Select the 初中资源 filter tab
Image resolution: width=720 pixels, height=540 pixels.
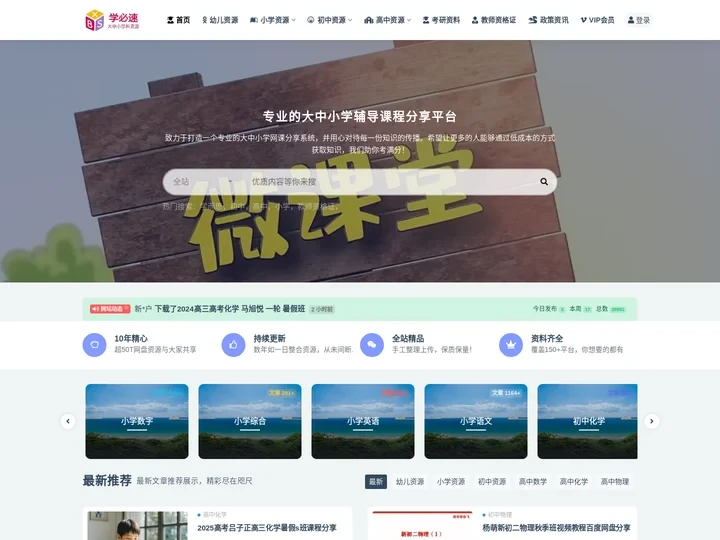click(x=492, y=482)
